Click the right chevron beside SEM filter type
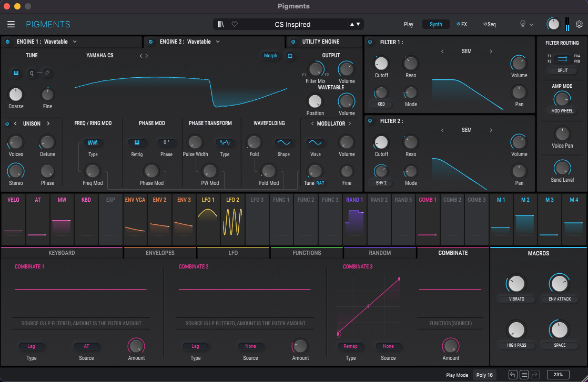Screen dimensions: 588x382 point(491,51)
